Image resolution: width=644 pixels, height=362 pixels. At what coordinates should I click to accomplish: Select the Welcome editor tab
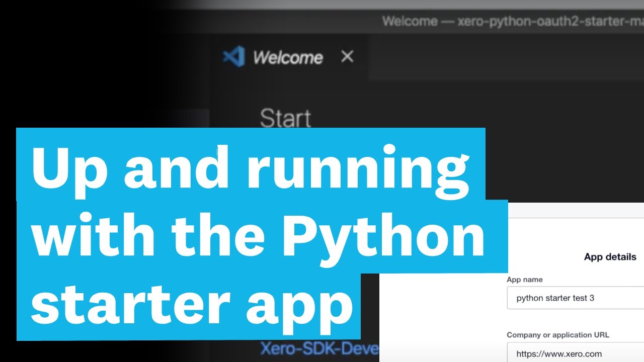click(x=289, y=57)
